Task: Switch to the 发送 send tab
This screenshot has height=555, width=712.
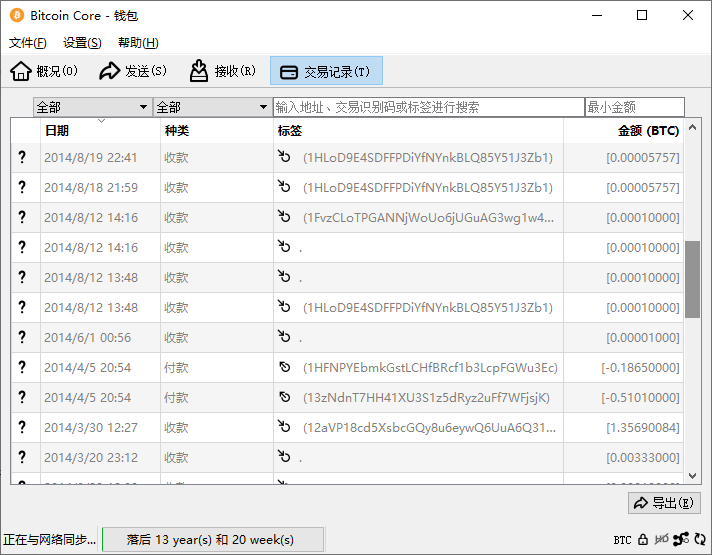Action: click(x=133, y=71)
